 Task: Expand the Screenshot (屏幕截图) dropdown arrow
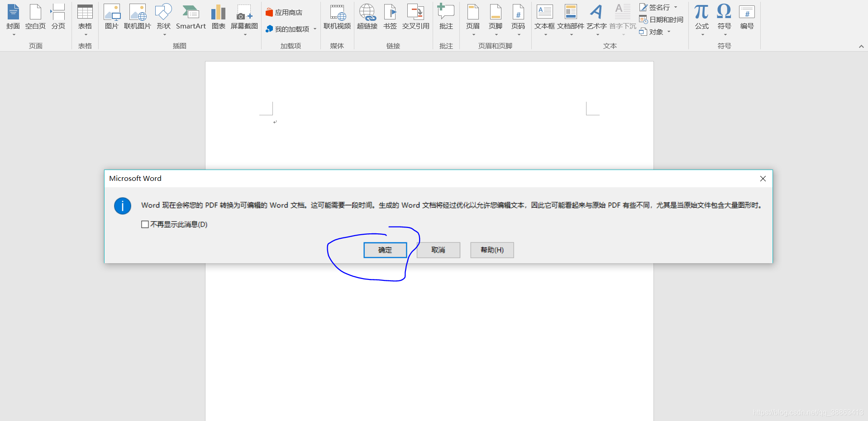click(245, 35)
